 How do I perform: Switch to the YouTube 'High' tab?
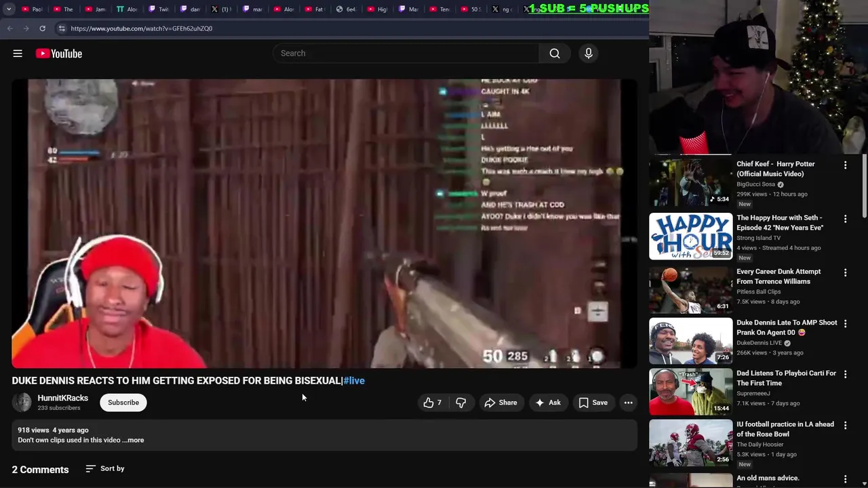pos(376,9)
